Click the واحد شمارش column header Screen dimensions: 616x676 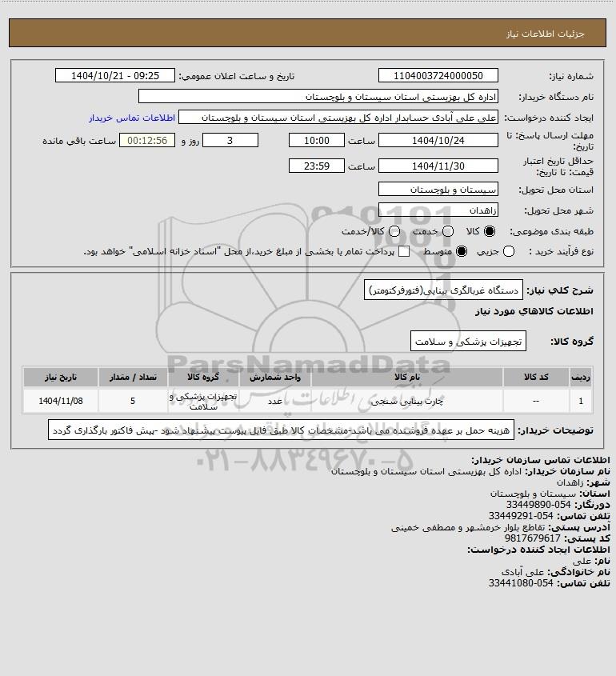pos(274,378)
